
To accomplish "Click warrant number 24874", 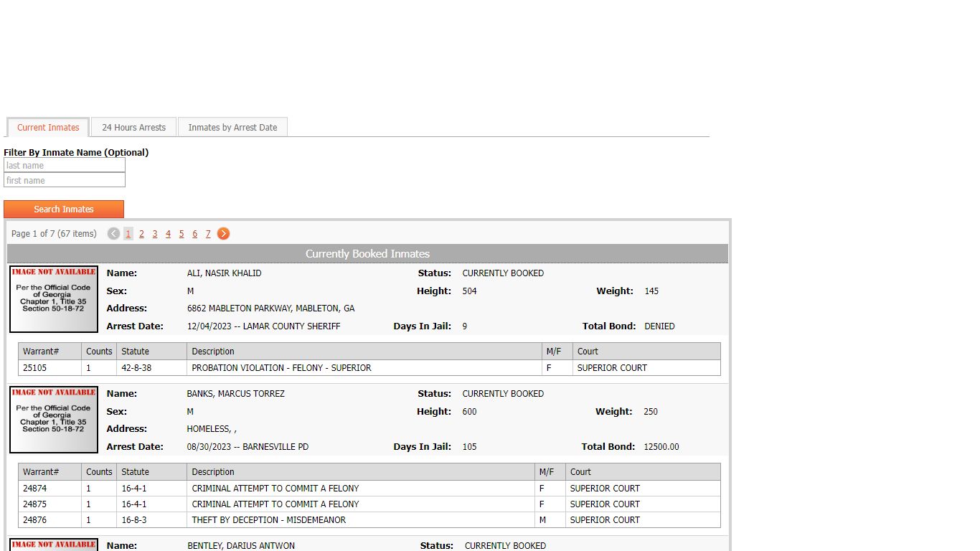I will point(34,489).
